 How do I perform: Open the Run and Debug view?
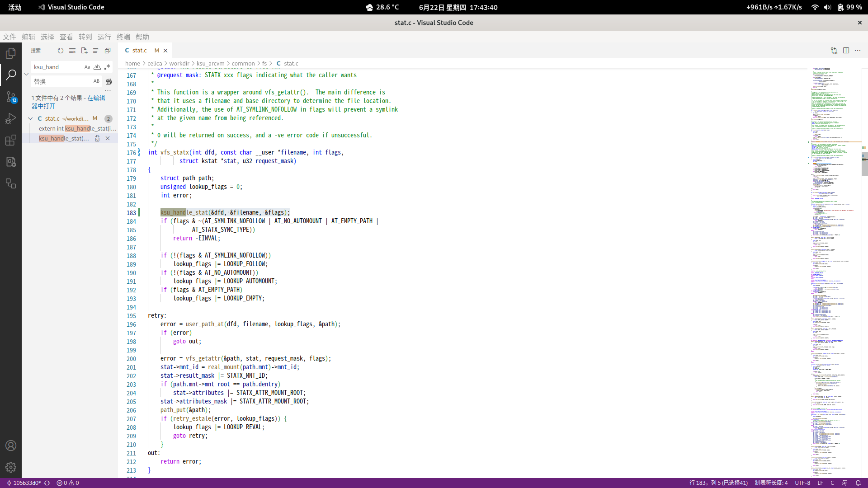click(x=11, y=118)
